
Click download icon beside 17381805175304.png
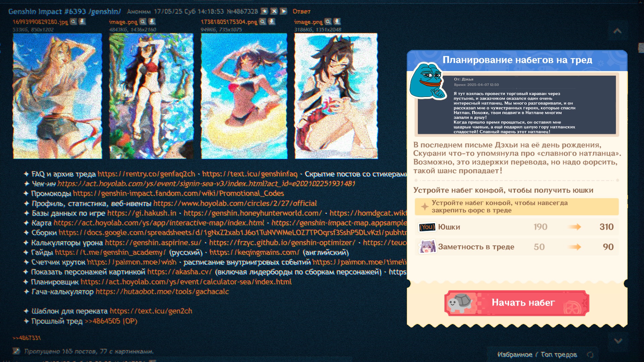[x=272, y=22]
